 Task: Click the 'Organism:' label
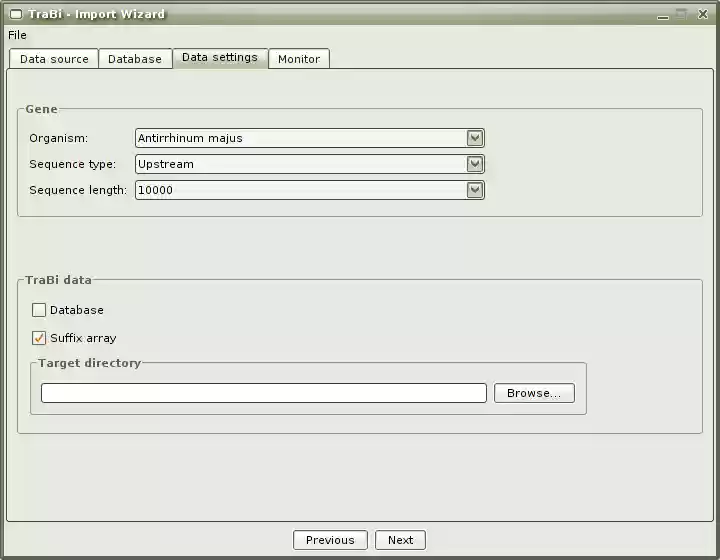click(58, 138)
